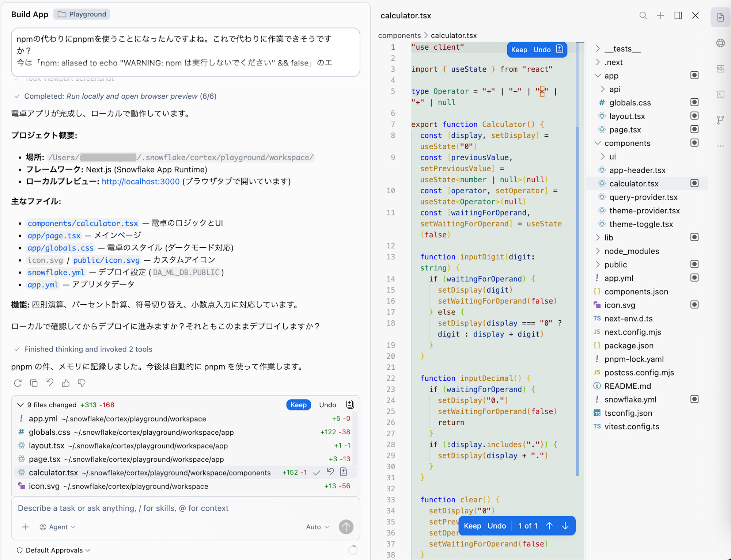Open the snowflake.yml link in chat
This screenshot has height=560, width=731.
pos(56,273)
